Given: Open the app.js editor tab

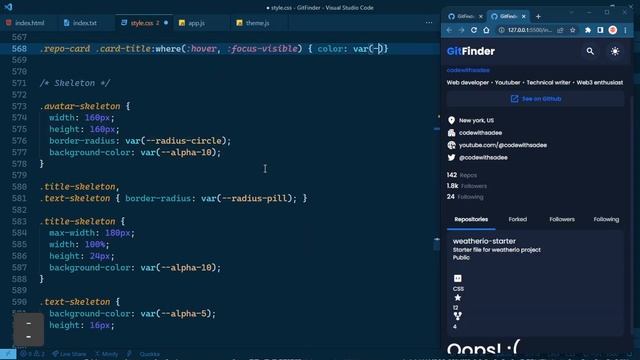Looking at the screenshot, I should 192,23.
